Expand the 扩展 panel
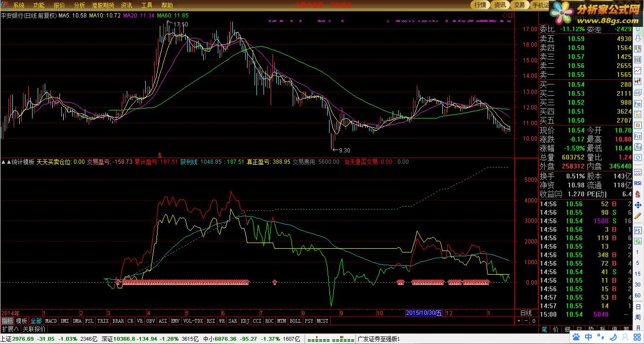The image size is (644, 344). pyautogui.click(x=10, y=329)
